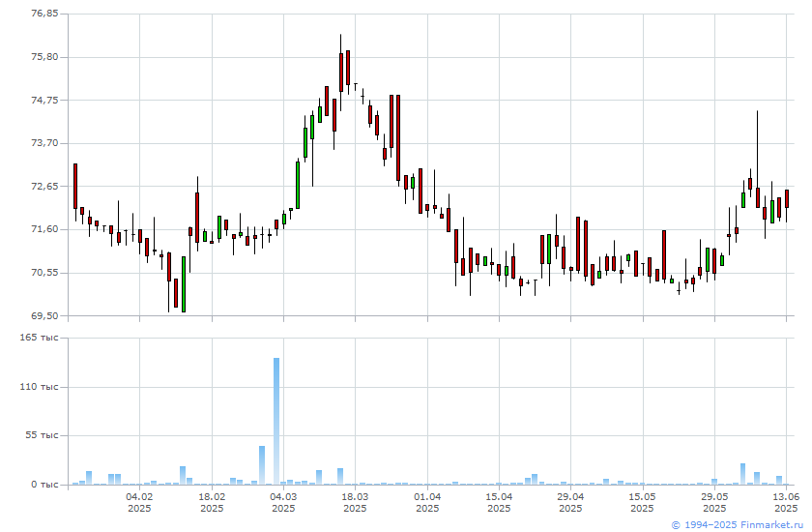This screenshot has width=812, height=532.
Task: Click the 13.06 2025 date label
Action: pos(786,502)
